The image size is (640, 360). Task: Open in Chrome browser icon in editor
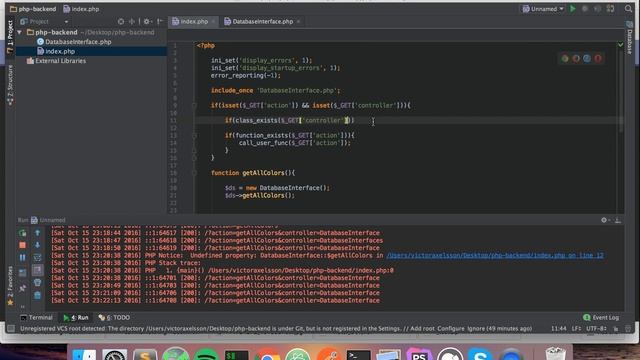tap(565, 58)
